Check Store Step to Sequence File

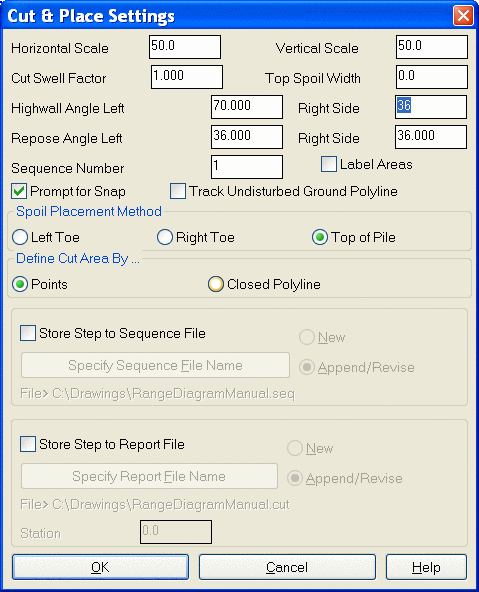tap(28, 333)
